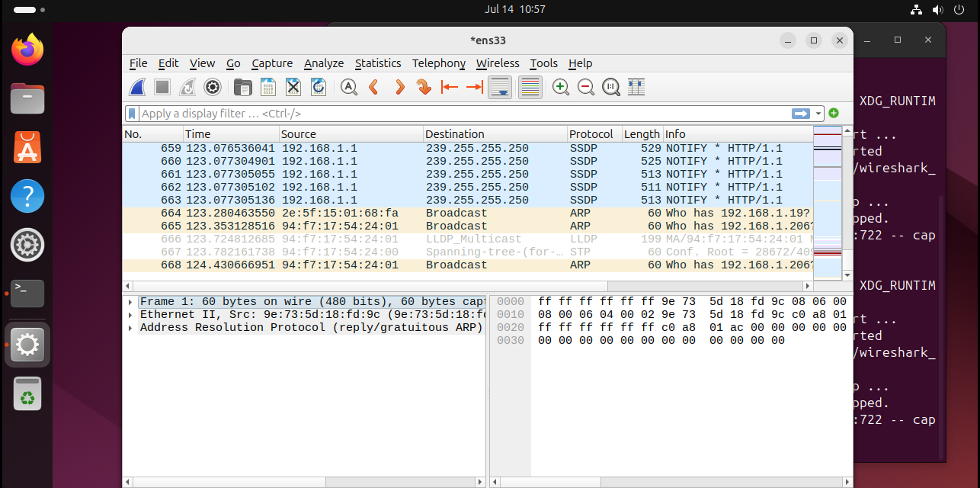Screen dimensions: 980x488
Task: Select packet 668 ARP broadcast
Action: pyautogui.click(x=468, y=265)
